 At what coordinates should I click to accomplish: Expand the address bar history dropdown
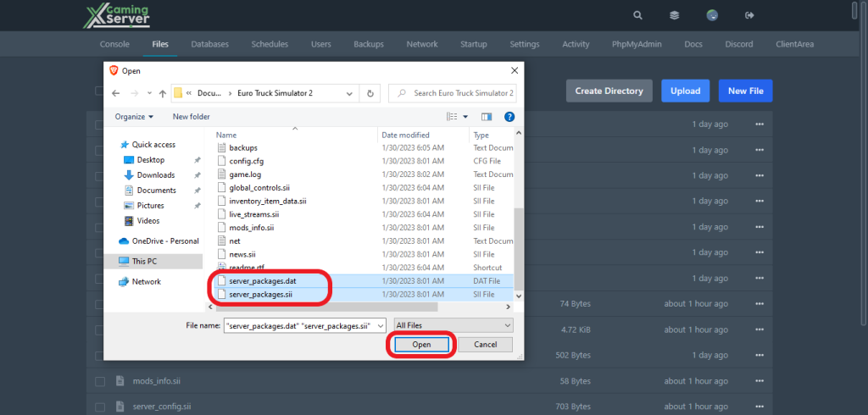coord(349,93)
